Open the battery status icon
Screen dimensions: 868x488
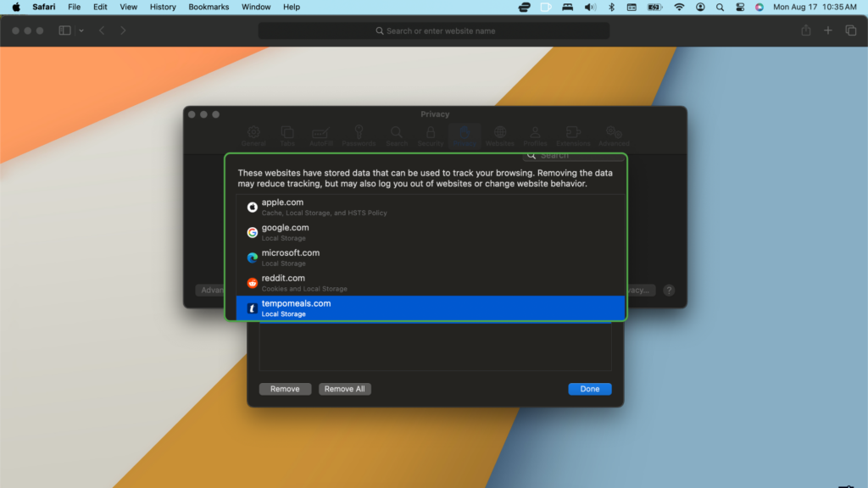(655, 7)
